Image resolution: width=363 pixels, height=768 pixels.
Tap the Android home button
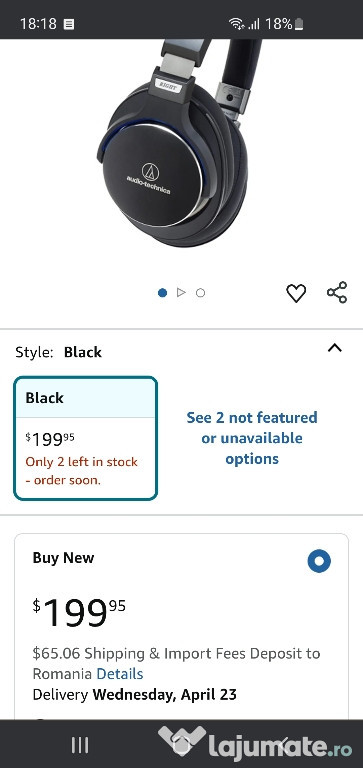(182, 745)
